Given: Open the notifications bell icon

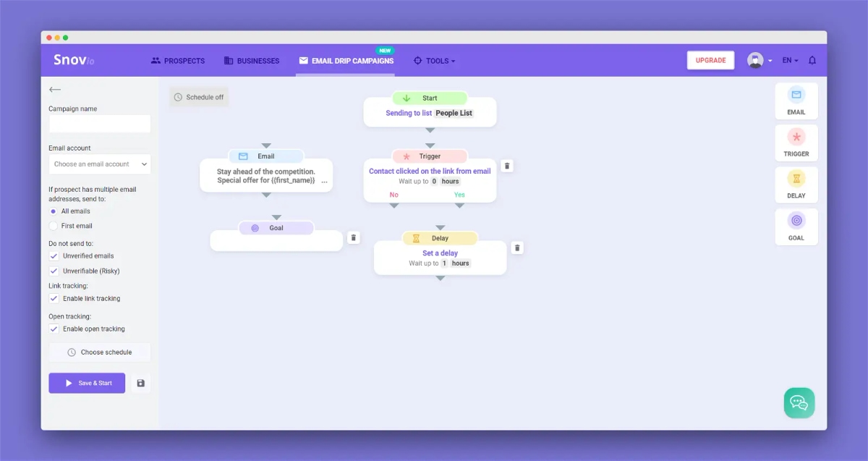Looking at the screenshot, I should click(812, 61).
